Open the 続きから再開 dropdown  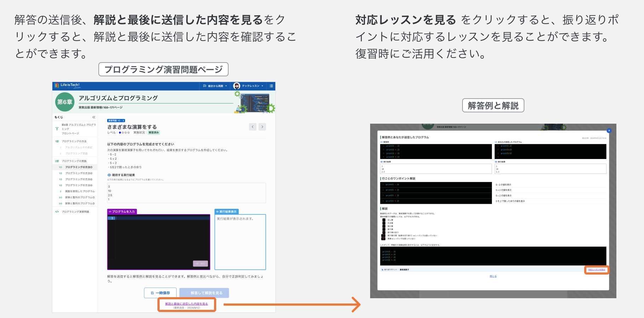(x=215, y=86)
